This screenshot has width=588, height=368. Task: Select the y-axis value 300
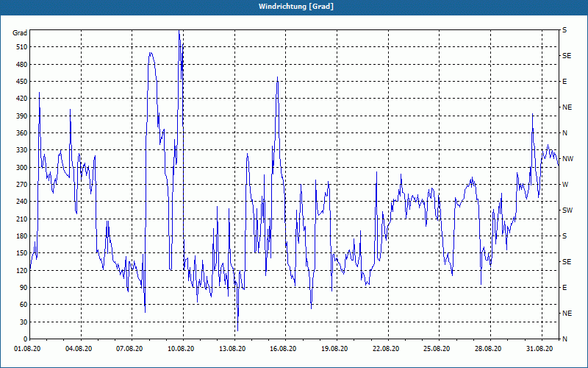(22, 167)
